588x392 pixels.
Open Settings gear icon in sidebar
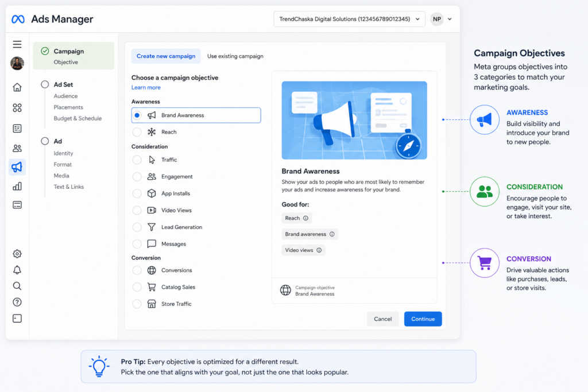(x=17, y=254)
